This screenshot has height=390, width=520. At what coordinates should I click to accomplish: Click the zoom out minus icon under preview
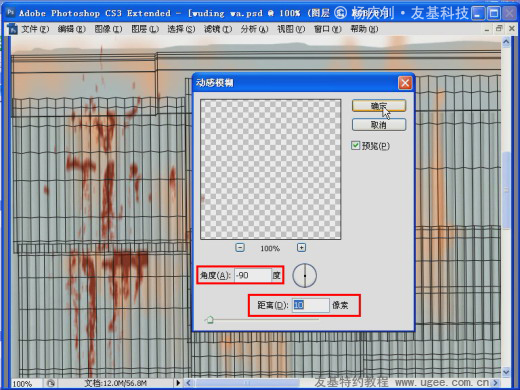click(240, 248)
